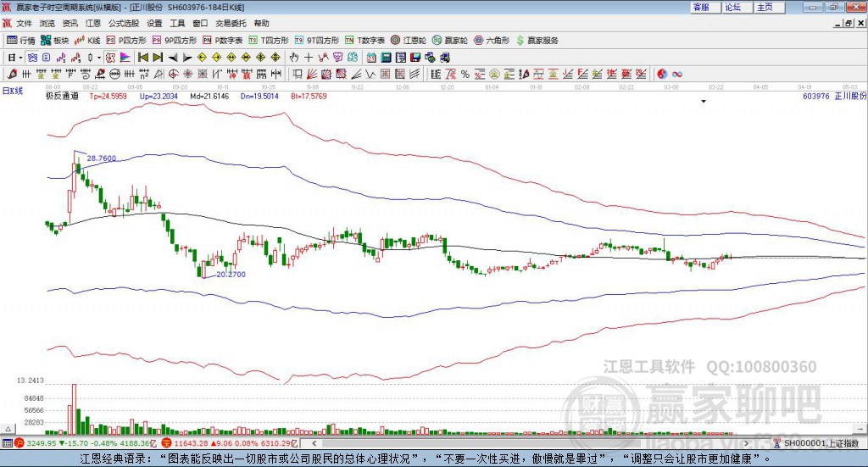Select the percent % retracement tool

465,74
